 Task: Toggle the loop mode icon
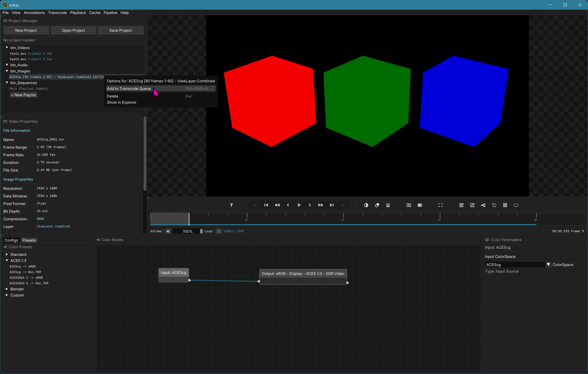[219, 231]
